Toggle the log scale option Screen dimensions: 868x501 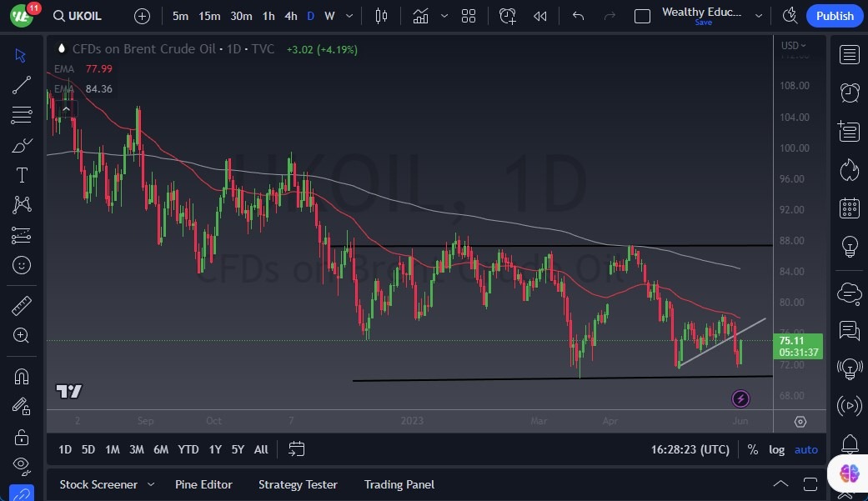[776, 449]
